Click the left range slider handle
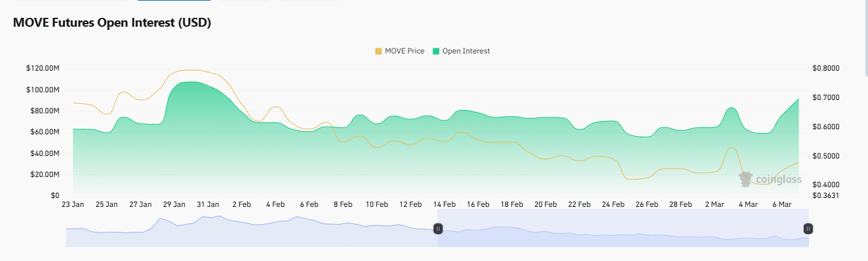The height and width of the screenshot is (261, 868). tap(437, 229)
